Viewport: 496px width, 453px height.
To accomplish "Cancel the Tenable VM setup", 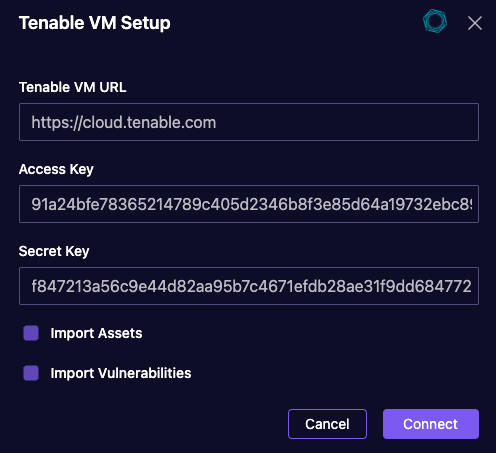I will tap(327, 424).
